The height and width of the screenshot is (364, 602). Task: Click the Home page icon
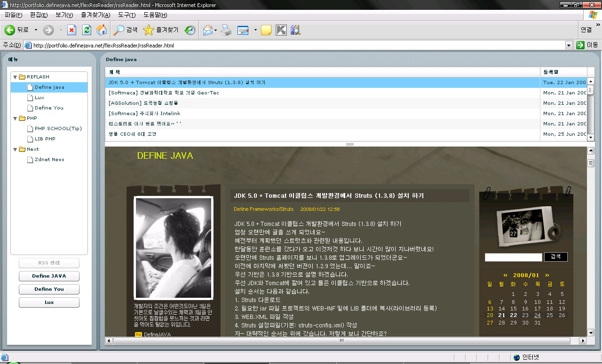click(102, 30)
